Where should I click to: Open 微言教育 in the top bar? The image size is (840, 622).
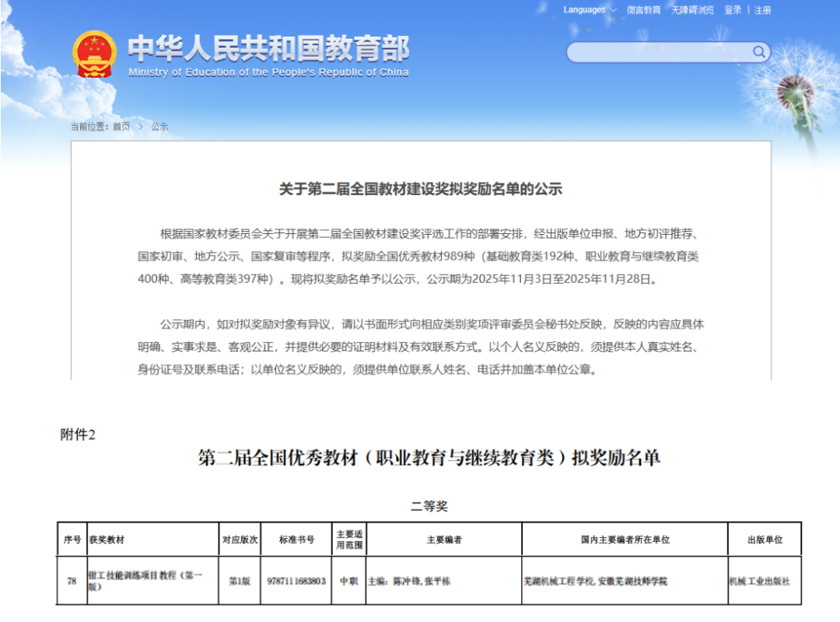tap(645, 10)
